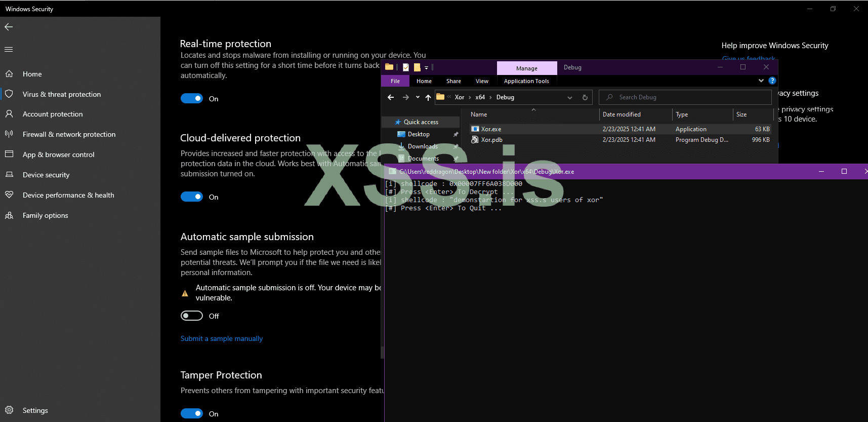Refresh the Debug folder view

(585, 97)
